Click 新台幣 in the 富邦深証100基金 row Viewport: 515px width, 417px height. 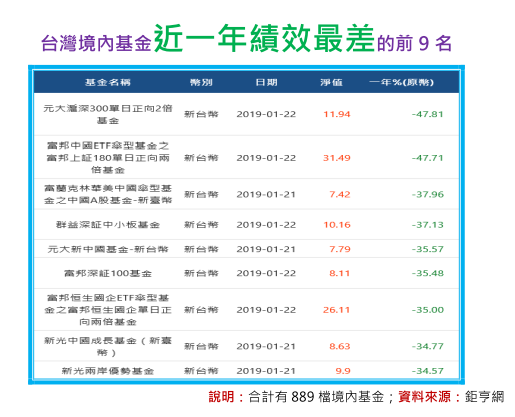[x=201, y=274]
